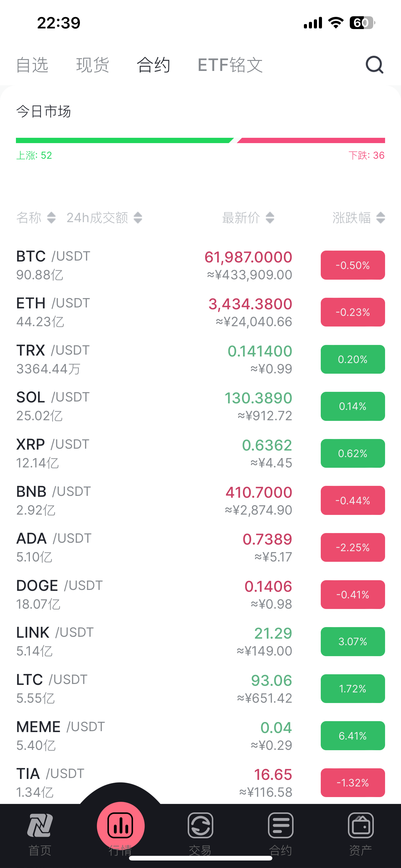401x868 pixels.
Task: Tap the search magnifier icon
Action: 374,64
